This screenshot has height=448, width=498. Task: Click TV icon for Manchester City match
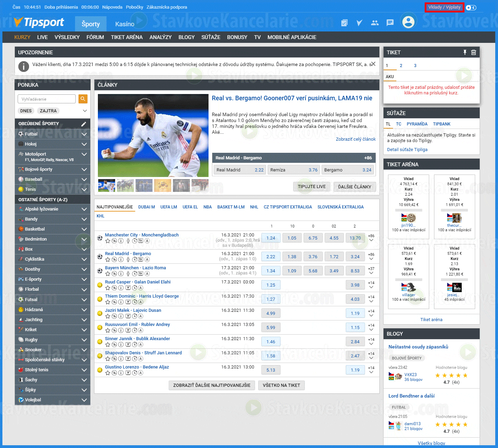140,241
